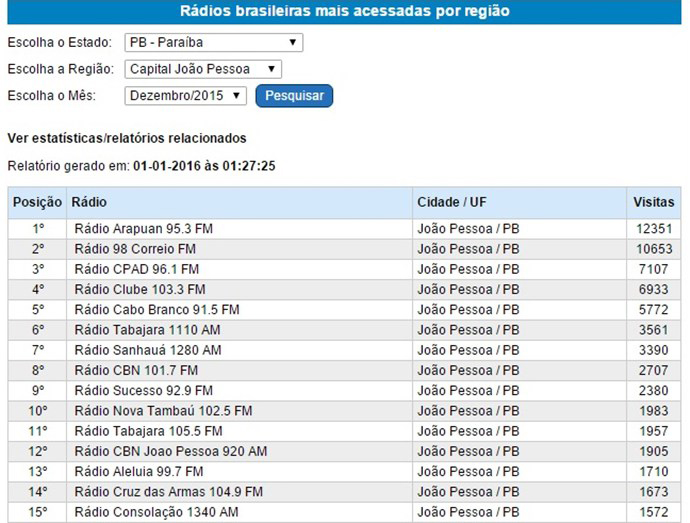Click Rádio Tabajara 105.5 FM
This screenshot has height=523, width=690.
pos(148,431)
